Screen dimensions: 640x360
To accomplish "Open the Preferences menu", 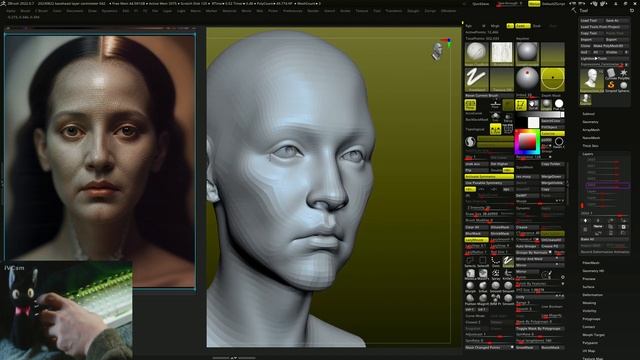I will (293, 11).
